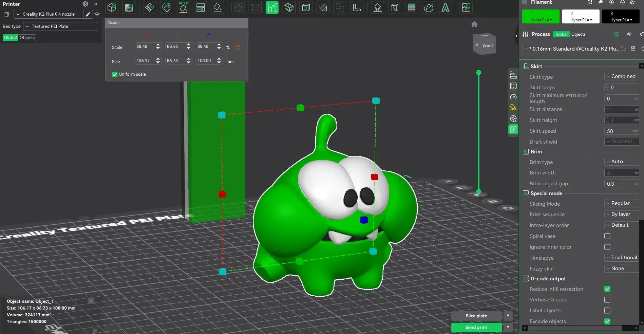Screen dimensions: 644x334
Task: Select white filament 2 Hyper PLA swatch
Action: (x=581, y=17)
